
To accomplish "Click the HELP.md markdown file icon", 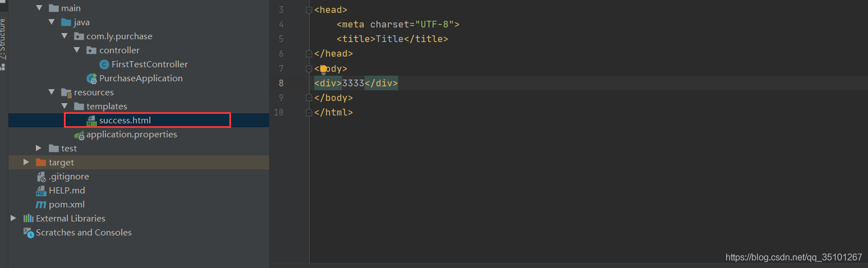I will pos(40,191).
